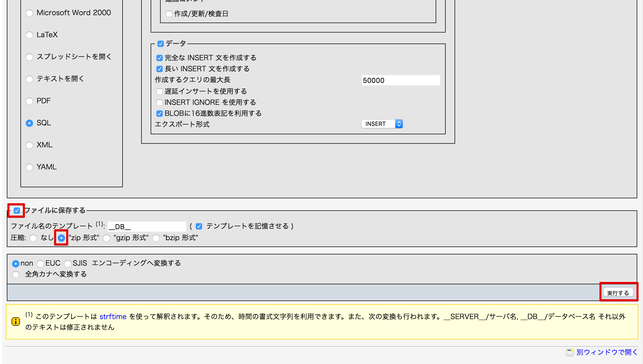Open the strftime documentation link
Image resolution: width=643 pixels, height=364 pixels.
coord(113,317)
